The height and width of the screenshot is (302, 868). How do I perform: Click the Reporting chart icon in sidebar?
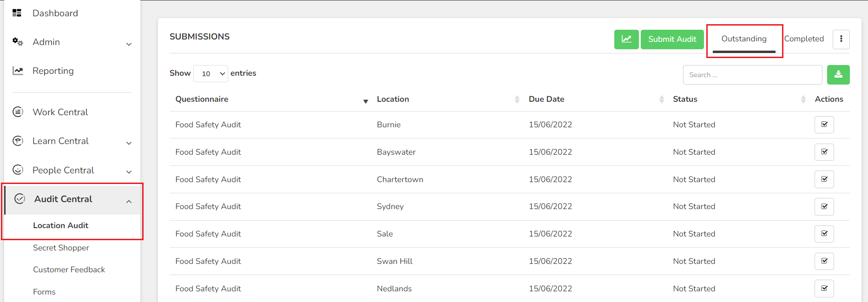click(18, 71)
